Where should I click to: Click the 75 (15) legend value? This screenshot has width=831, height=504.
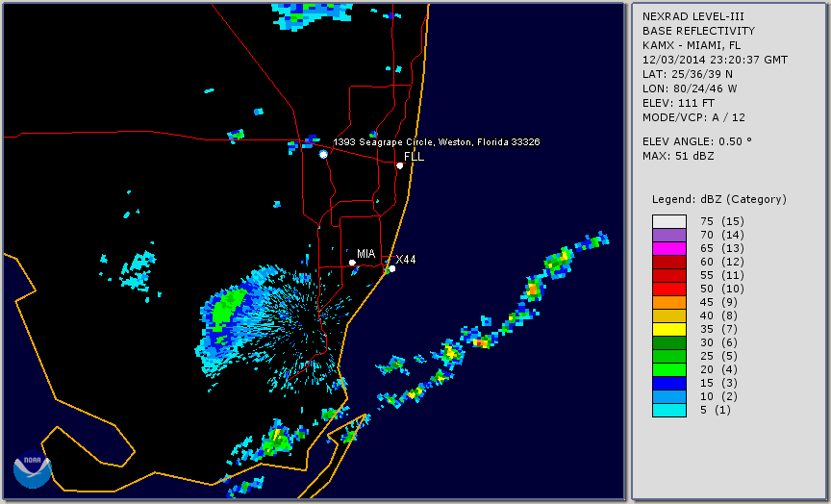point(721,221)
